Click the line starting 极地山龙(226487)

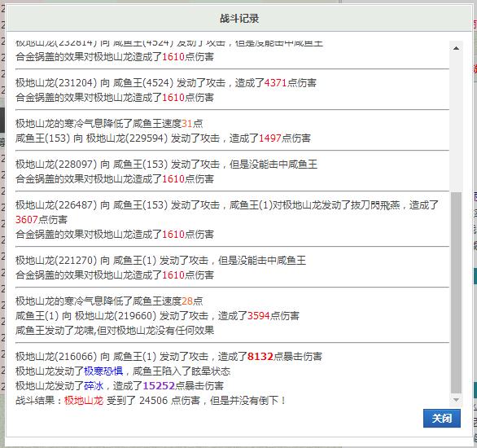point(227,212)
